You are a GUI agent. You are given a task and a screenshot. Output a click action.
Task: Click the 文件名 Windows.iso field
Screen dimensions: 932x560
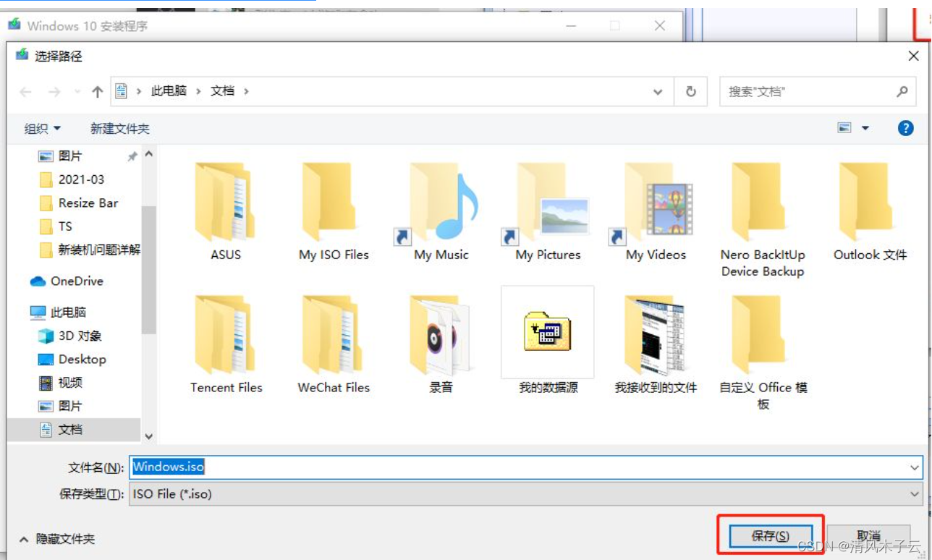(x=525, y=467)
